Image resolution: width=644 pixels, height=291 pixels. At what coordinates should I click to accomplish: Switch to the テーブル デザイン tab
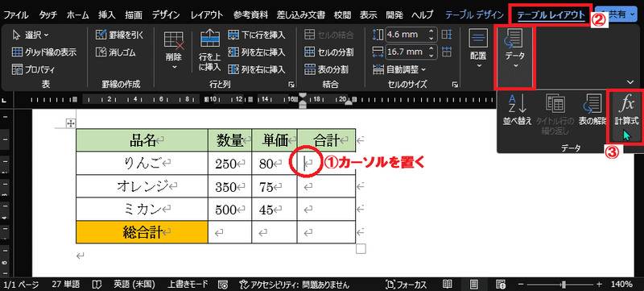pyautogui.click(x=474, y=15)
